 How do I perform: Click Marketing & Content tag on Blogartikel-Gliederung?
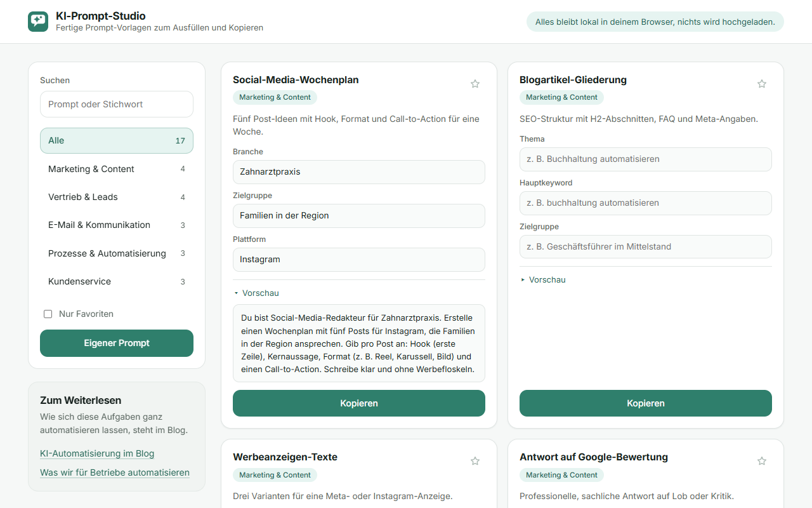[x=561, y=97]
